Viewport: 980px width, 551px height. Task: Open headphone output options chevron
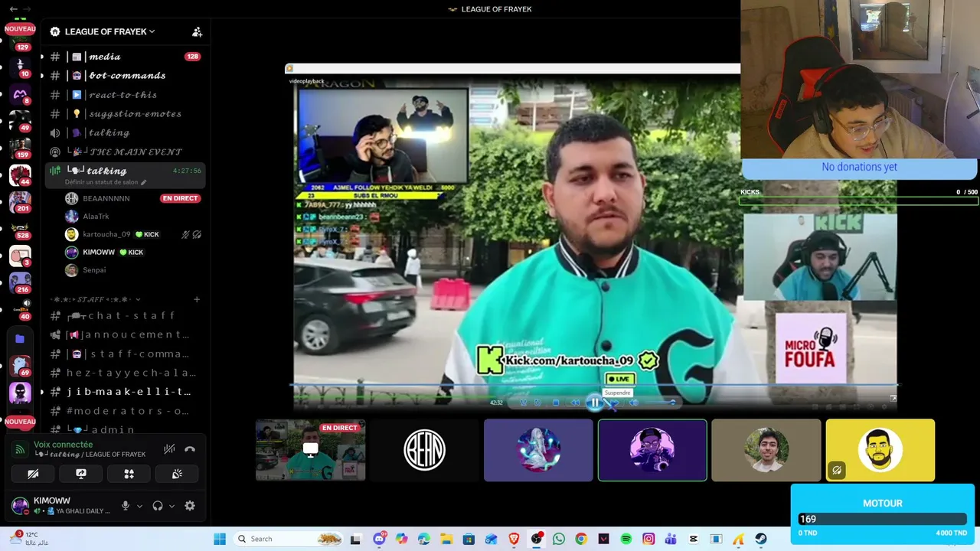click(171, 506)
